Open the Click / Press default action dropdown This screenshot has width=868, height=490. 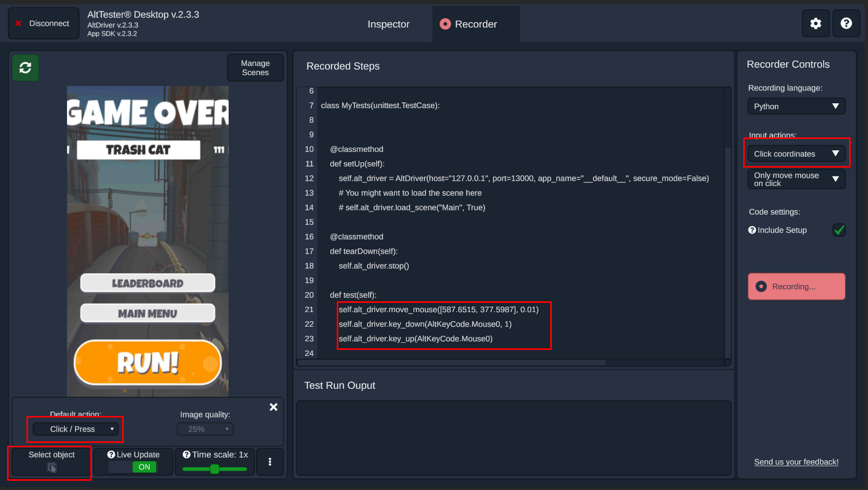(76, 429)
